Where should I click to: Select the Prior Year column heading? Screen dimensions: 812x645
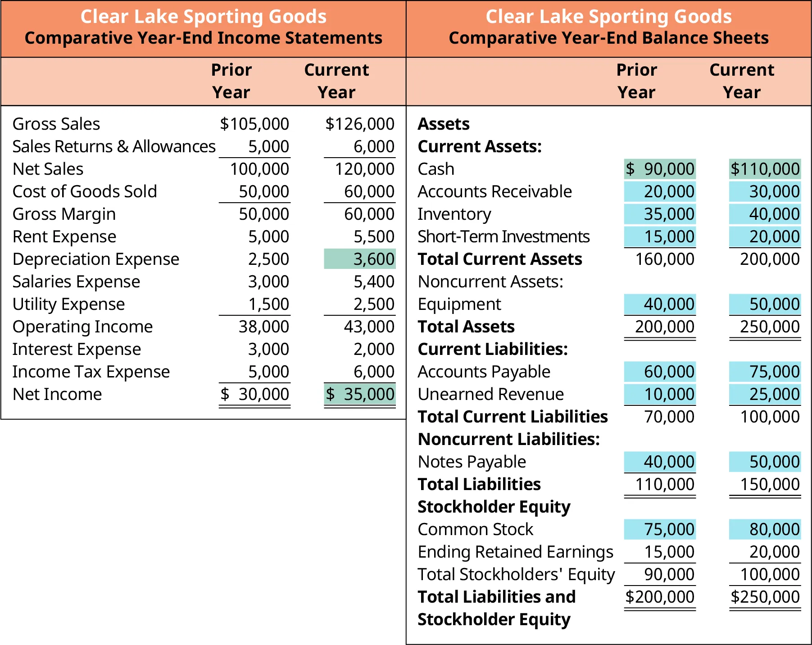(231, 81)
